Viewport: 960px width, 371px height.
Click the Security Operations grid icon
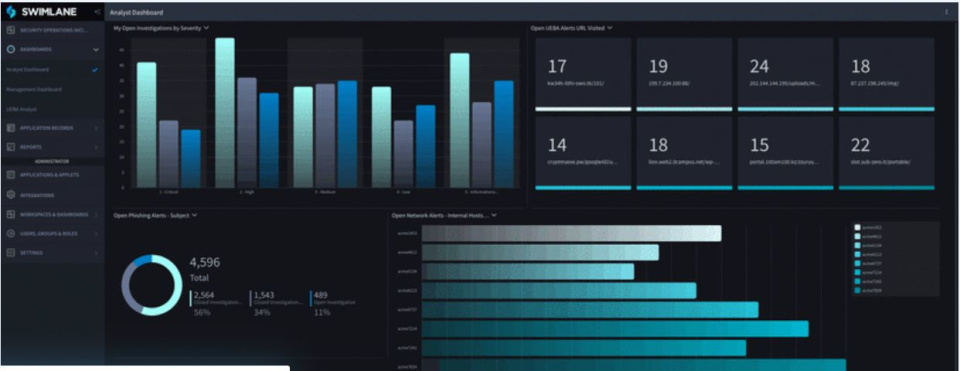pos(10,30)
